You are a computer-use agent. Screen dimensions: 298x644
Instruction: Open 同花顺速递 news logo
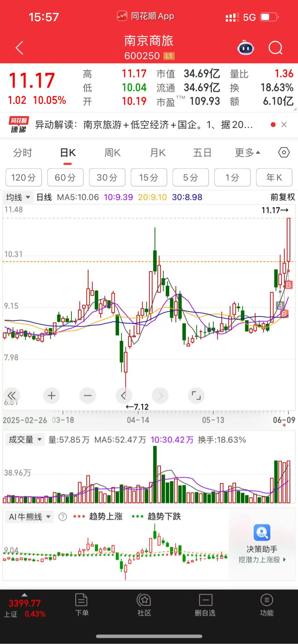pyautogui.click(x=19, y=124)
